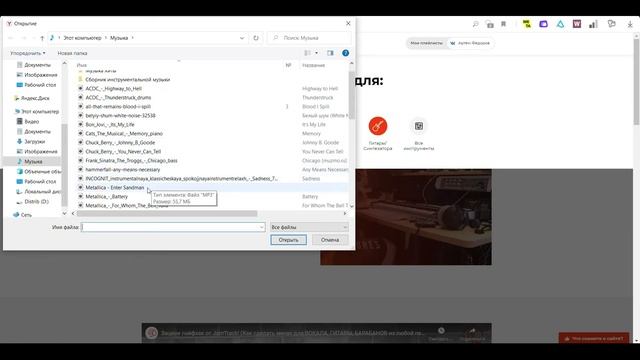Open the help icon in the dialog toolbar

coord(345,53)
